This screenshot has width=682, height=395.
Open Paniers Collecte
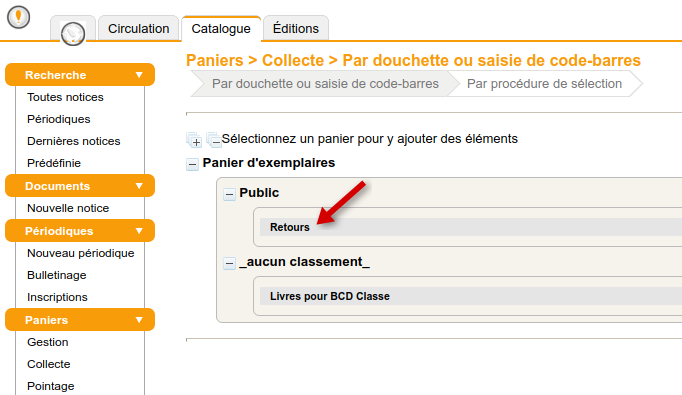(x=49, y=364)
